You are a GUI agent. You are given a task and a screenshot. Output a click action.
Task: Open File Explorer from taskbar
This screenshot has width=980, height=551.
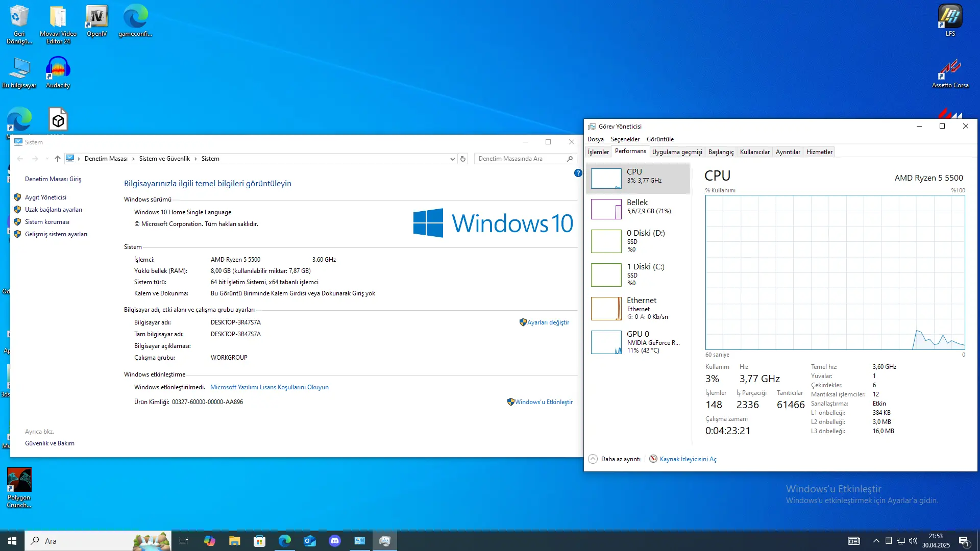coord(234,541)
